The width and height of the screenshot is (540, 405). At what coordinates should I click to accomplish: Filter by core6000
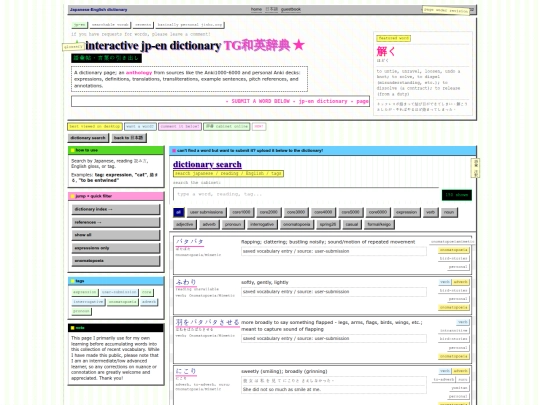(x=378, y=212)
